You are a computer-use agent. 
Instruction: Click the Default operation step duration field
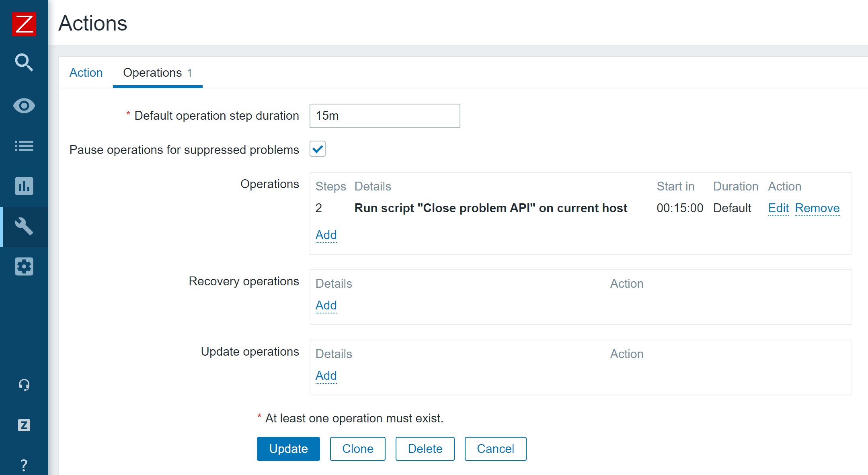(384, 116)
